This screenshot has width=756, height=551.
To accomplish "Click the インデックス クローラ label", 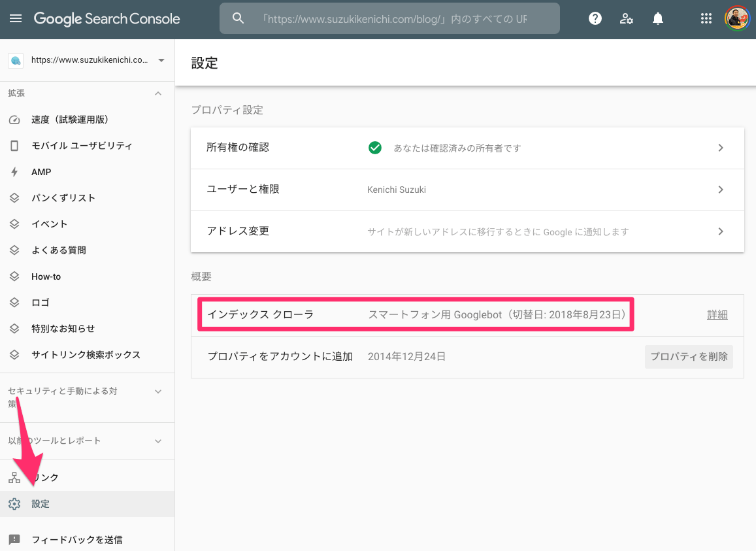I will point(260,314).
